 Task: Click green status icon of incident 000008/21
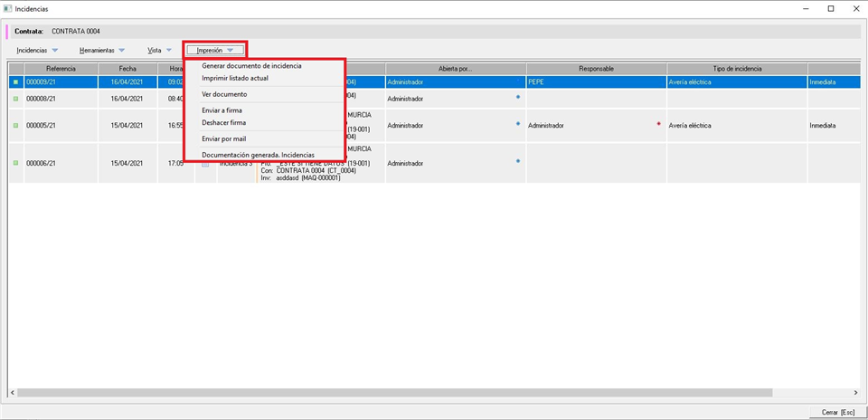(15, 99)
